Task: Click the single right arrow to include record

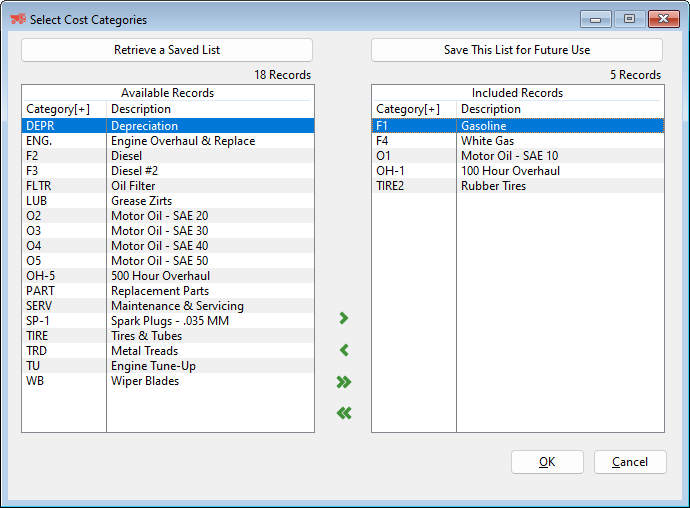Action: tap(344, 318)
